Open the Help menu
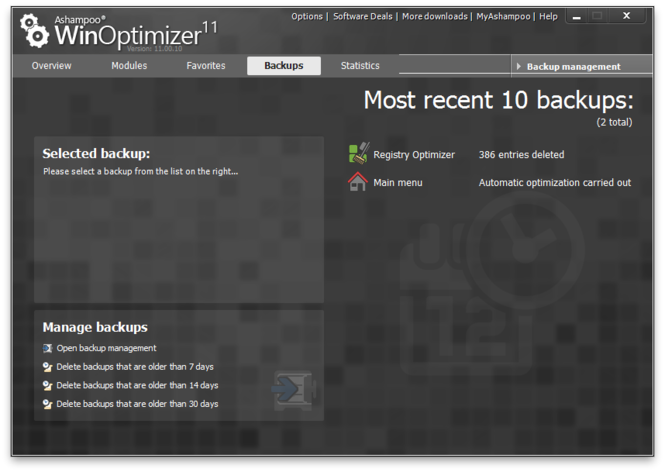 click(x=548, y=17)
